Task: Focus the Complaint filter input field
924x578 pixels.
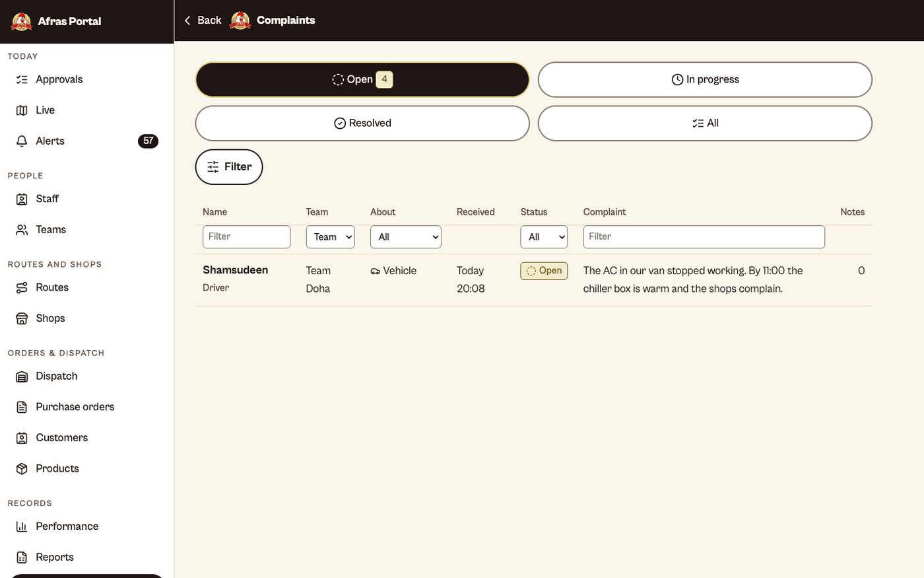Action: pyautogui.click(x=704, y=237)
